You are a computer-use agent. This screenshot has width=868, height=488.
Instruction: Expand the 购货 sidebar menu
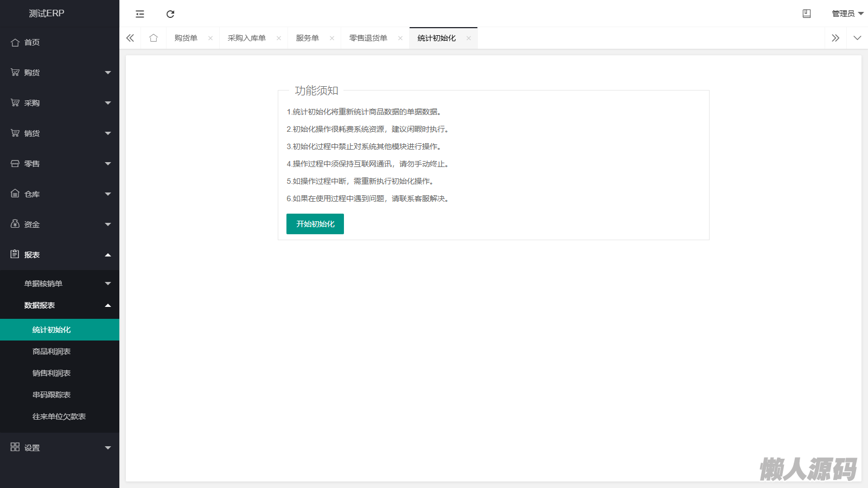point(60,73)
